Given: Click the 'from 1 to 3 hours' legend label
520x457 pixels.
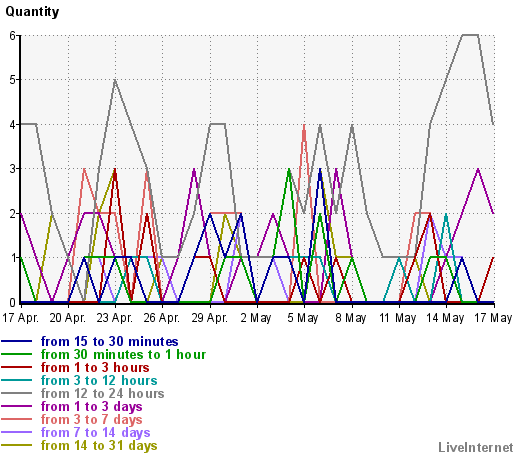Looking at the screenshot, I should [x=95, y=367].
